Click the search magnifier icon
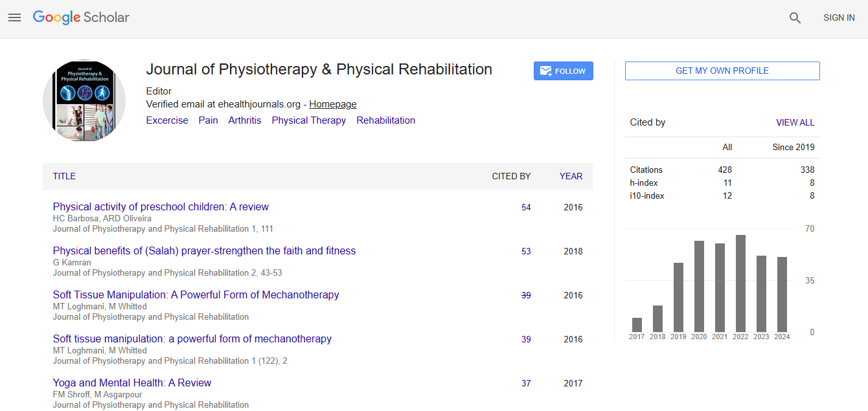 tap(795, 18)
